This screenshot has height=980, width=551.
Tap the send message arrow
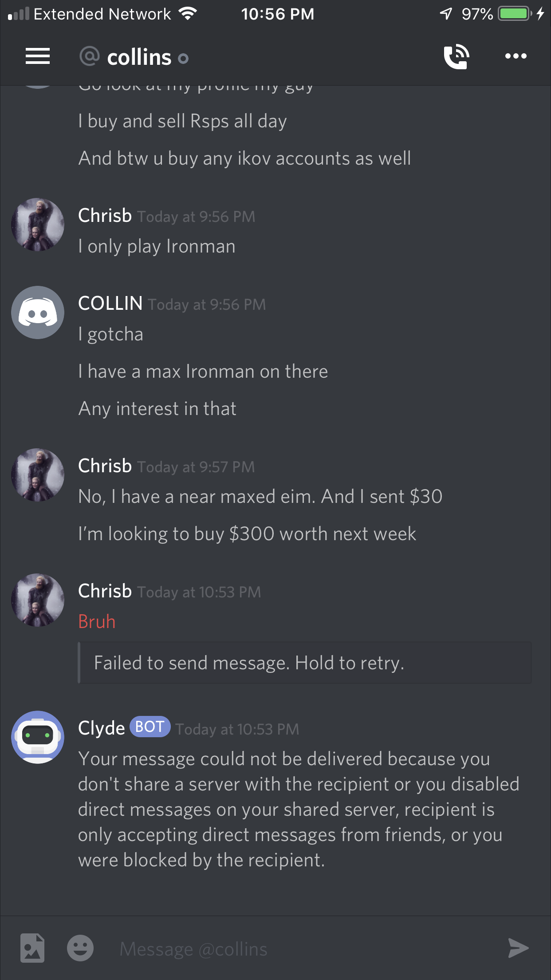(x=518, y=948)
